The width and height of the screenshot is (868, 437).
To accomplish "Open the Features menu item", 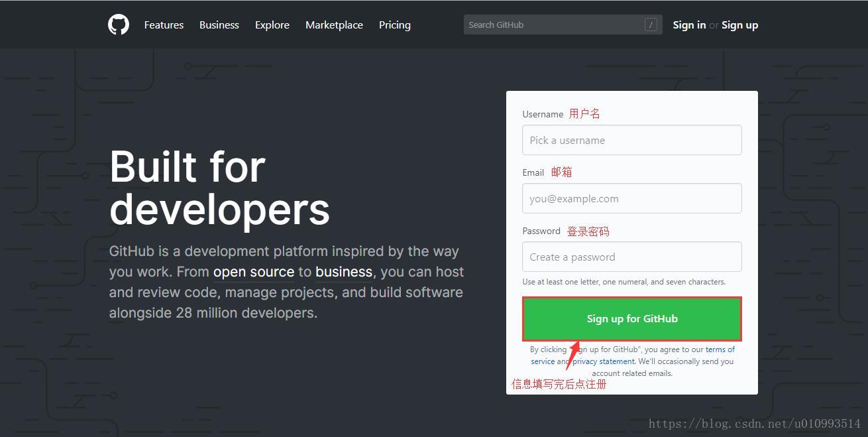I will (x=164, y=25).
